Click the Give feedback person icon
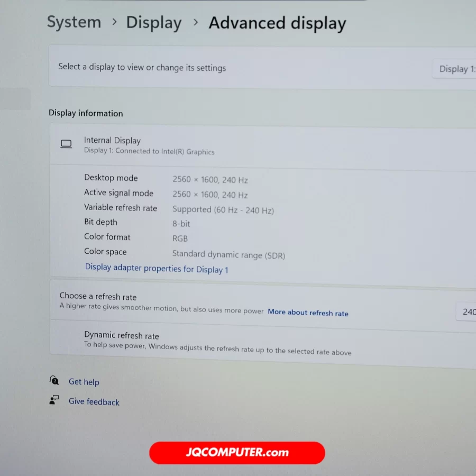476x476 pixels. pyautogui.click(x=54, y=400)
